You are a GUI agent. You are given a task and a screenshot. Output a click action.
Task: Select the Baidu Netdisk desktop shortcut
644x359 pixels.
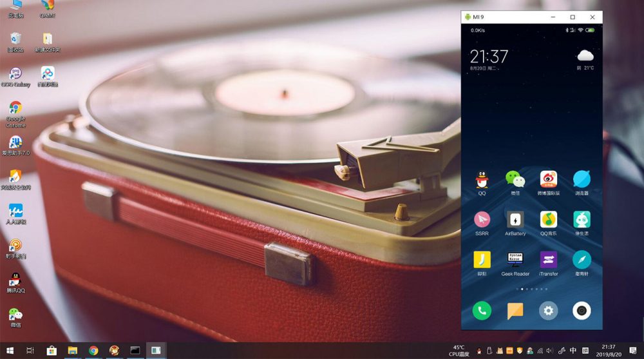tap(48, 77)
